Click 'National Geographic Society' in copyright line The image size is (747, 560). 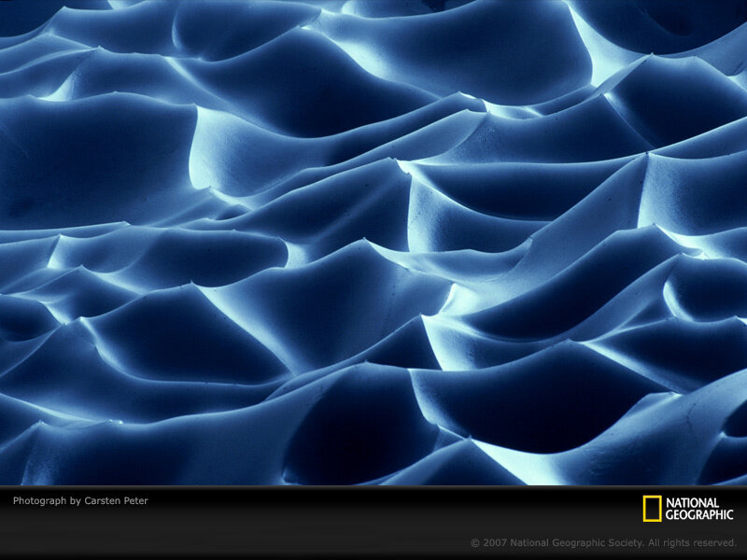pos(576,542)
